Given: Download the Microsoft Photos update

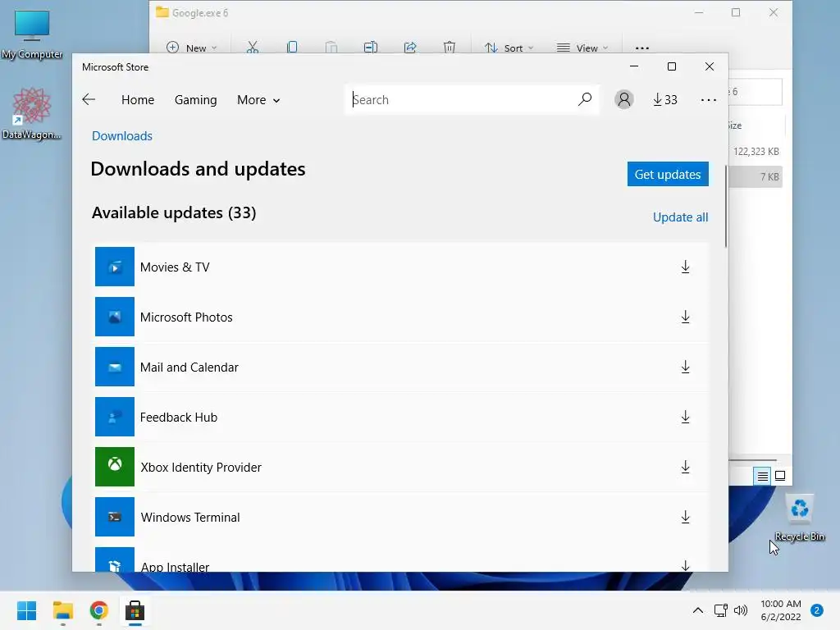Looking at the screenshot, I should 685,317.
